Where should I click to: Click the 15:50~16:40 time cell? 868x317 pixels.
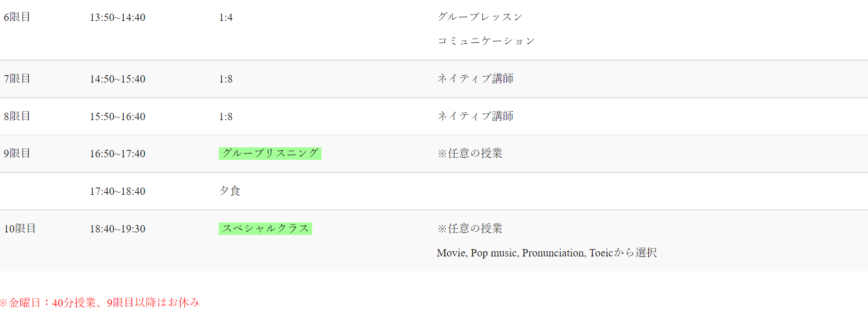tap(117, 116)
